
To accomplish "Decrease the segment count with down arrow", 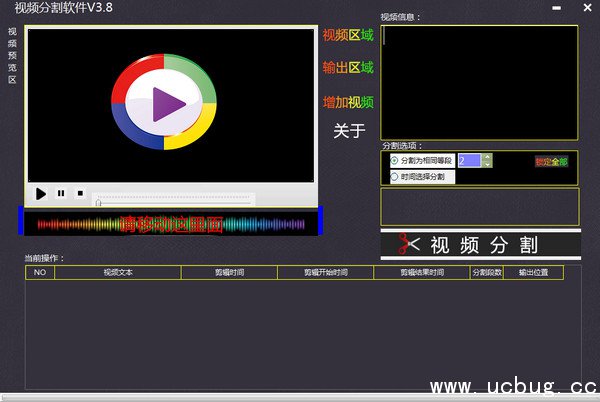I will coord(487,164).
